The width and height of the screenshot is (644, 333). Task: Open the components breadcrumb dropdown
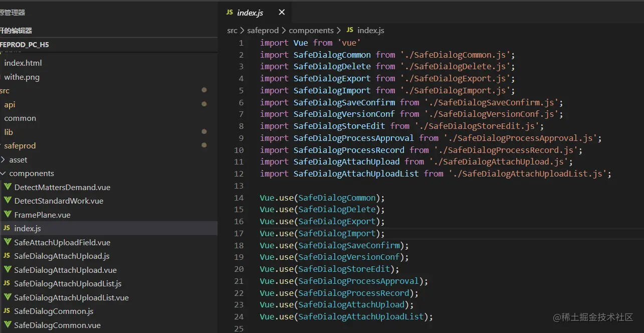tap(311, 31)
